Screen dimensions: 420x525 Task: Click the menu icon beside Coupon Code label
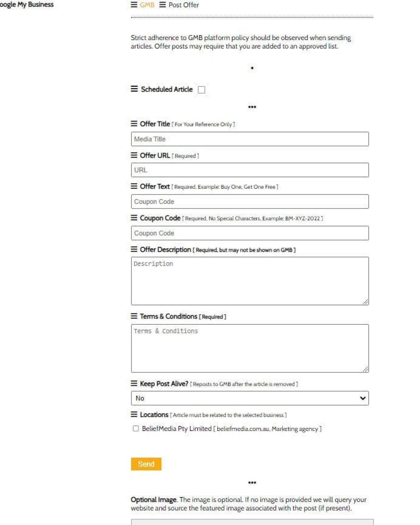[x=134, y=218]
